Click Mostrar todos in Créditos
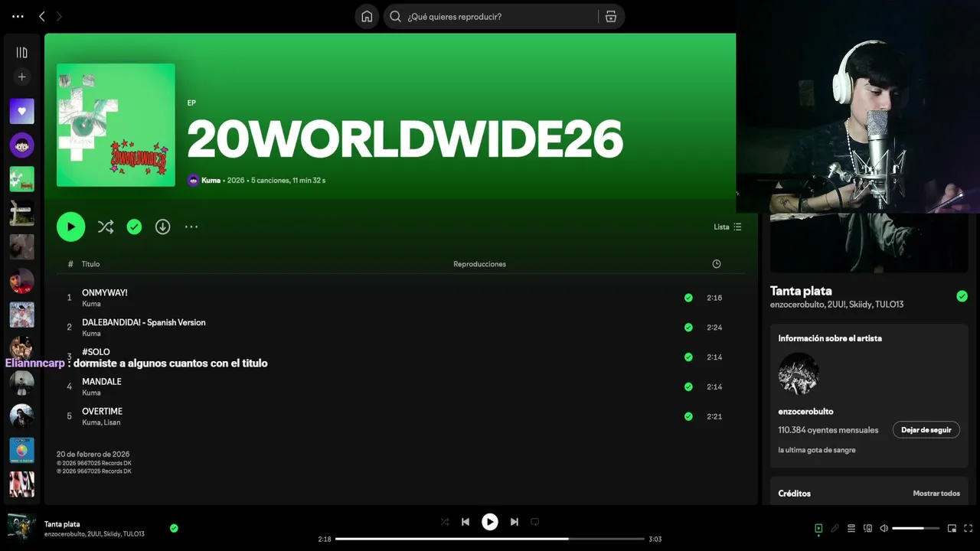Screen dimensions: 980x551 point(936,494)
